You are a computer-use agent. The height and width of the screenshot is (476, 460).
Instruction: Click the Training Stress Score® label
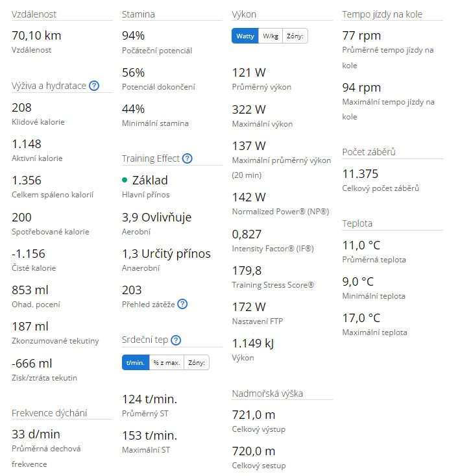tap(273, 284)
